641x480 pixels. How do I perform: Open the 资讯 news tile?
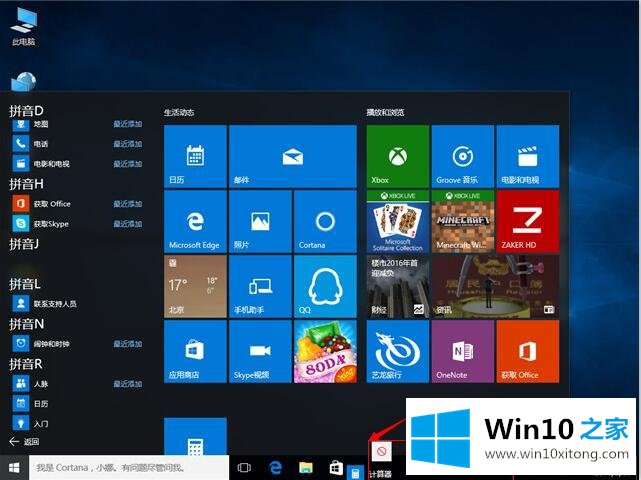pos(495,286)
